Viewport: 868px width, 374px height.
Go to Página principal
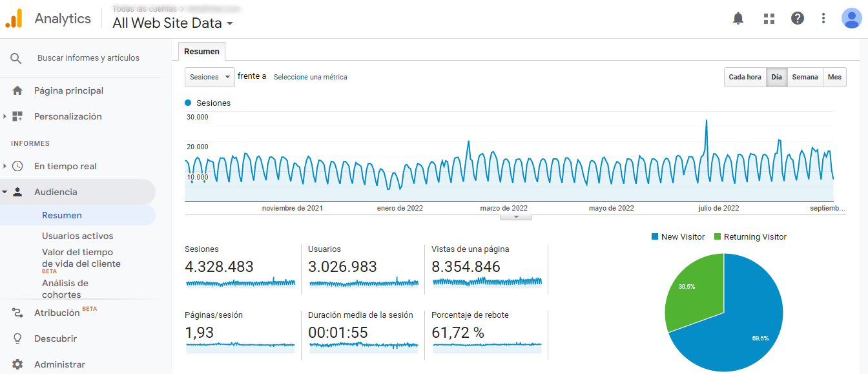(68, 90)
